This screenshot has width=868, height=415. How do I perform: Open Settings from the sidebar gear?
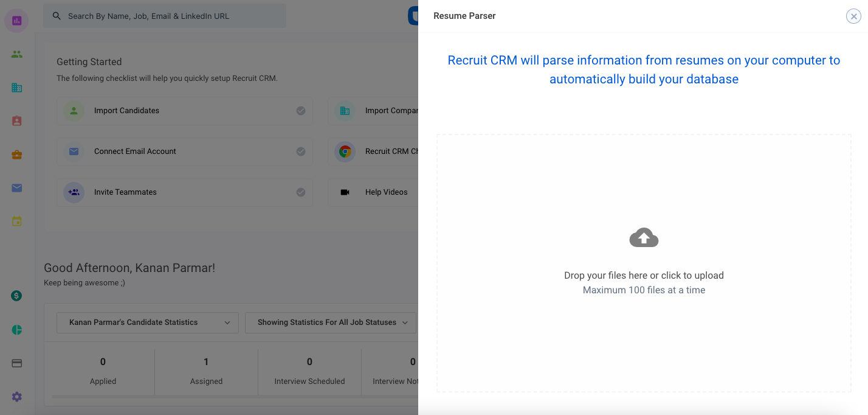pos(16,396)
